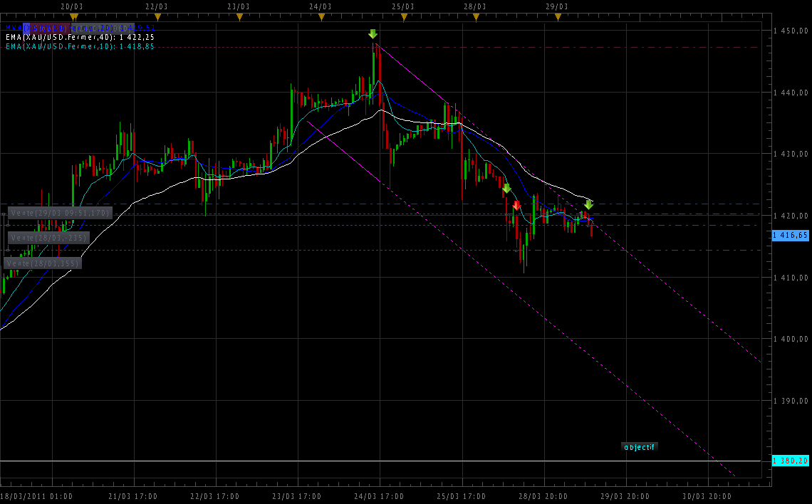Select the cyan EMA 10 indicator legend
Image resolution: width=812 pixels, height=504 pixels.
click(80, 46)
